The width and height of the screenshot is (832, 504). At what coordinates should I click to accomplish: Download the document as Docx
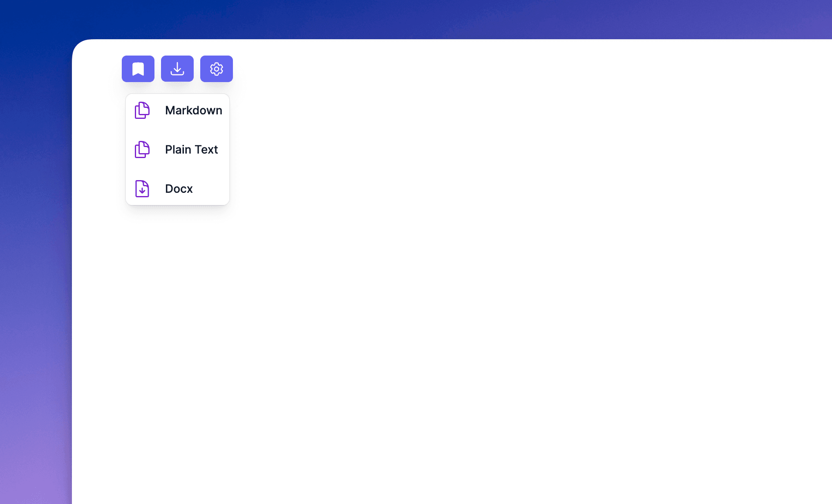[177, 189]
